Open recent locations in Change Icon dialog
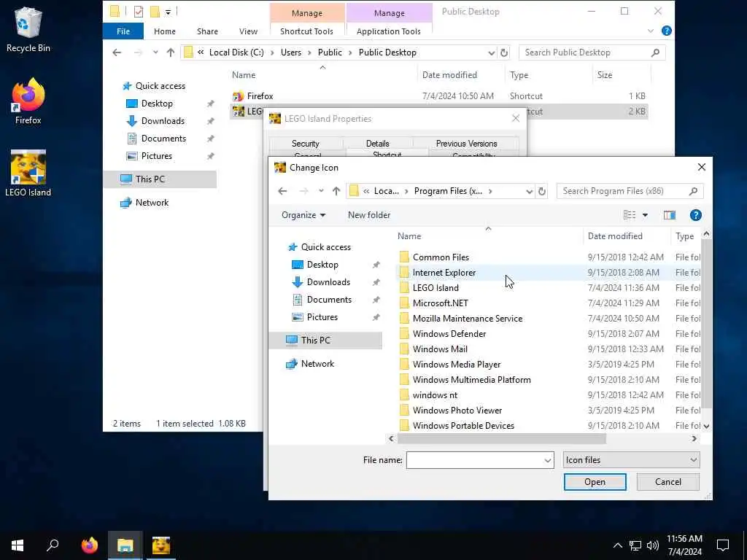The width and height of the screenshot is (747, 560). click(x=321, y=191)
